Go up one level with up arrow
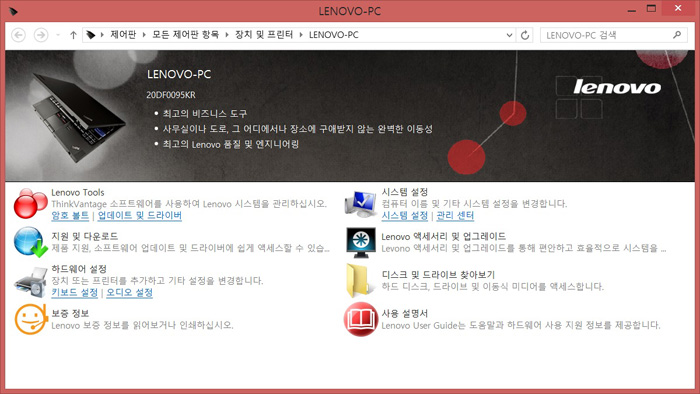The height and width of the screenshot is (394, 700). click(73, 35)
